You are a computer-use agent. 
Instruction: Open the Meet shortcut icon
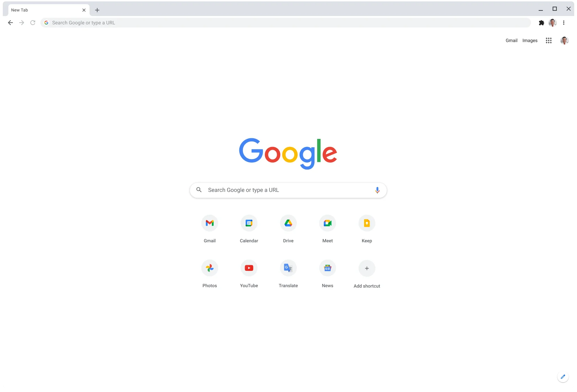[328, 223]
